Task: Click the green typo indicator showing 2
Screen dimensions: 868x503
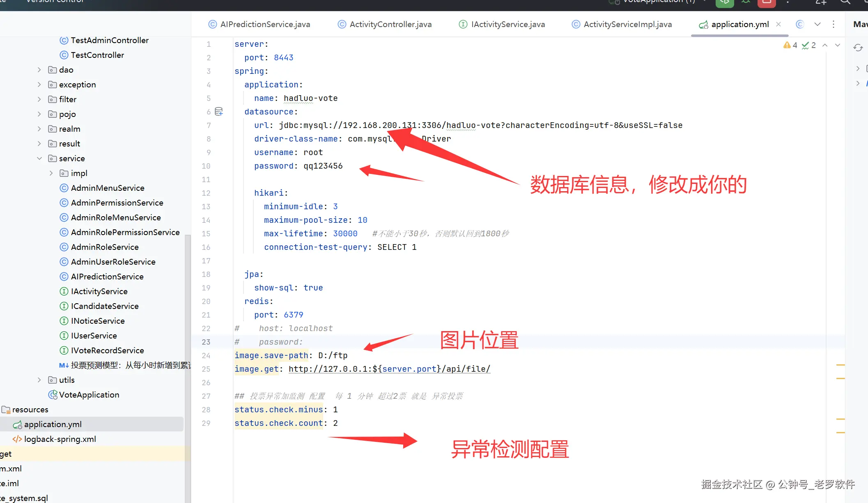Action: coord(808,45)
